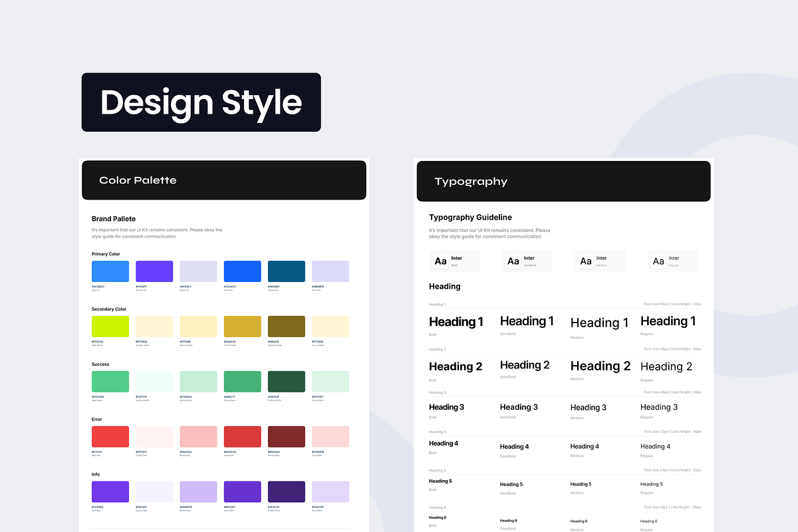The image size is (798, 532).
Task: Select the Typography panel header
Action: click(x=563, y=181)
